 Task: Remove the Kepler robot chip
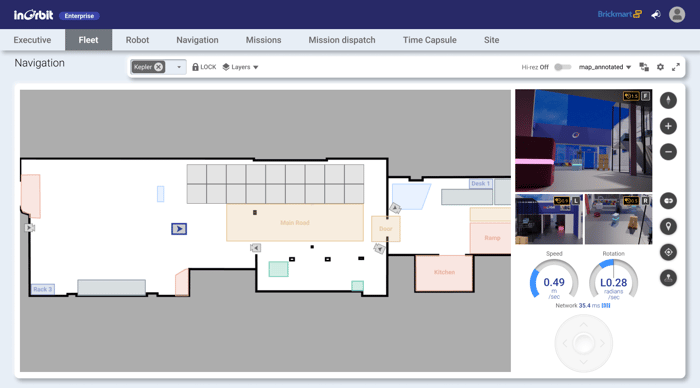158,67
